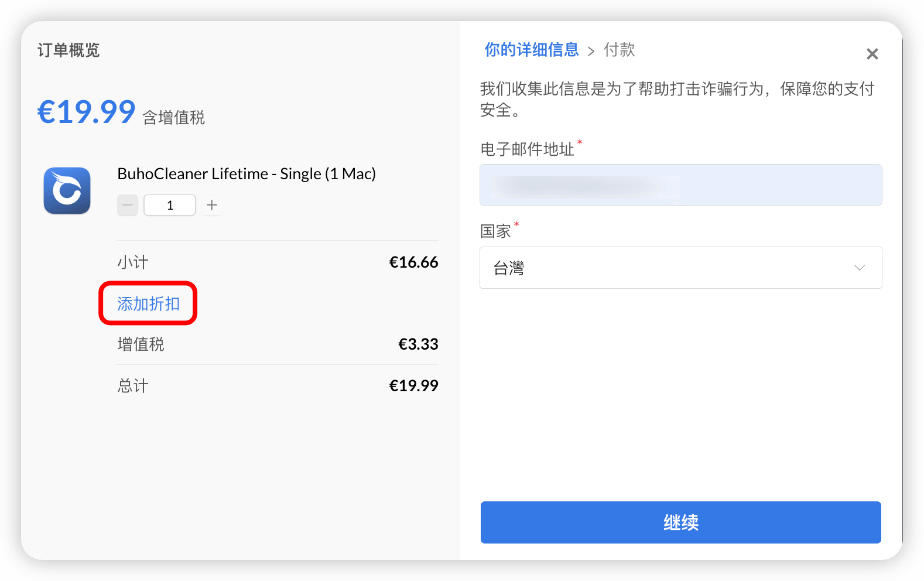Viewport: 924px width, 581px height.
Task: Click the product name BuhoCleaner Lifetime
Action: click(x=247, y=174)
